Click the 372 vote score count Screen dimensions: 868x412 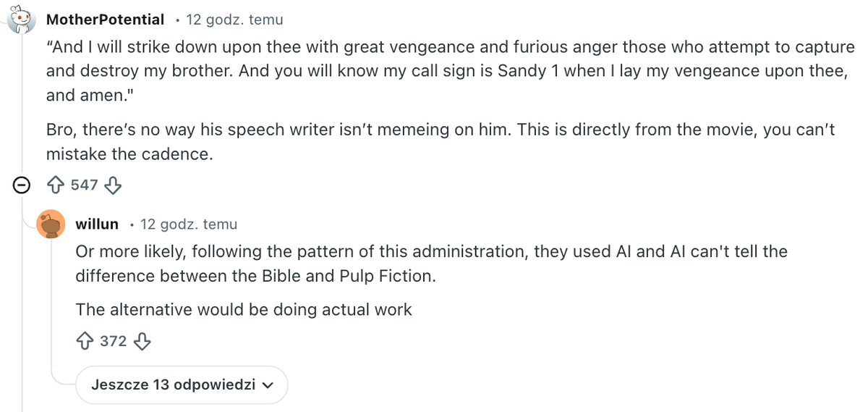pyautogui.click(x=114, y=340)
